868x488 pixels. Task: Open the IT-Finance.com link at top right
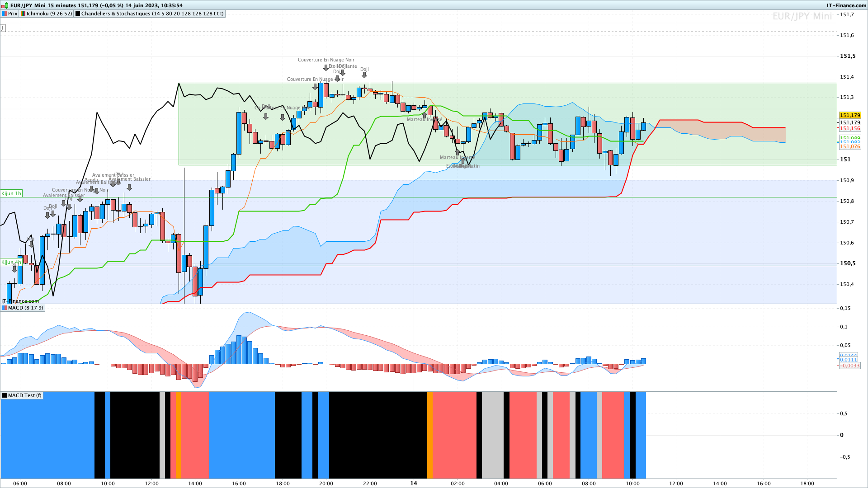846,5
